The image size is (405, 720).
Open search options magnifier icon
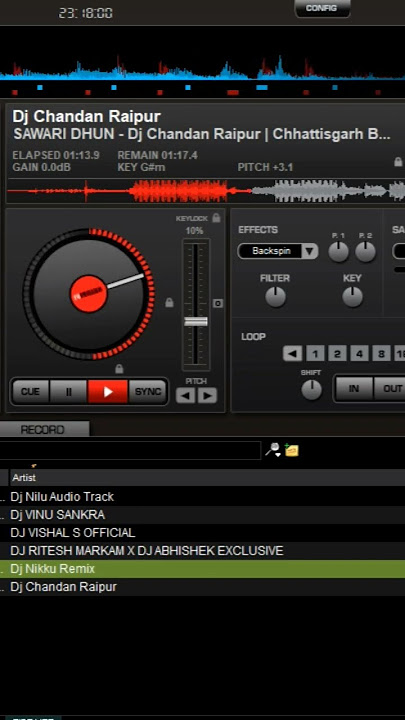pyautogui.click(x=273, y=450)
